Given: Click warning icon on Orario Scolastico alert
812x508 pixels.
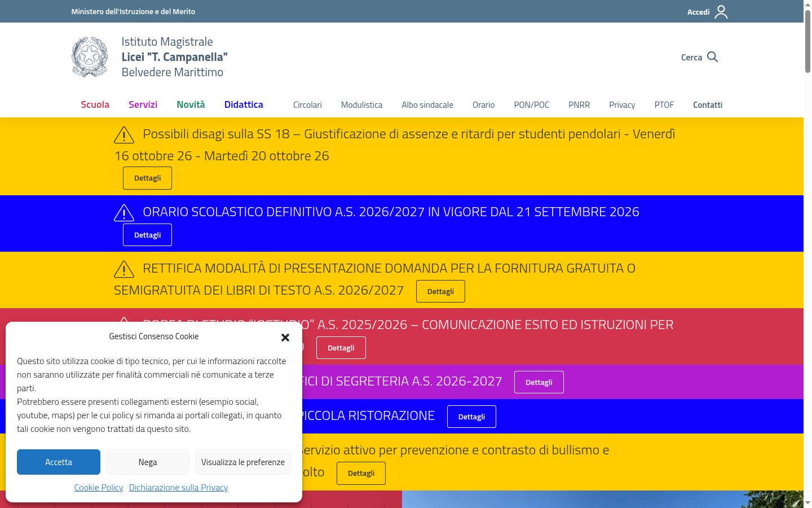Looking at the screenshot, I should 124,213.
